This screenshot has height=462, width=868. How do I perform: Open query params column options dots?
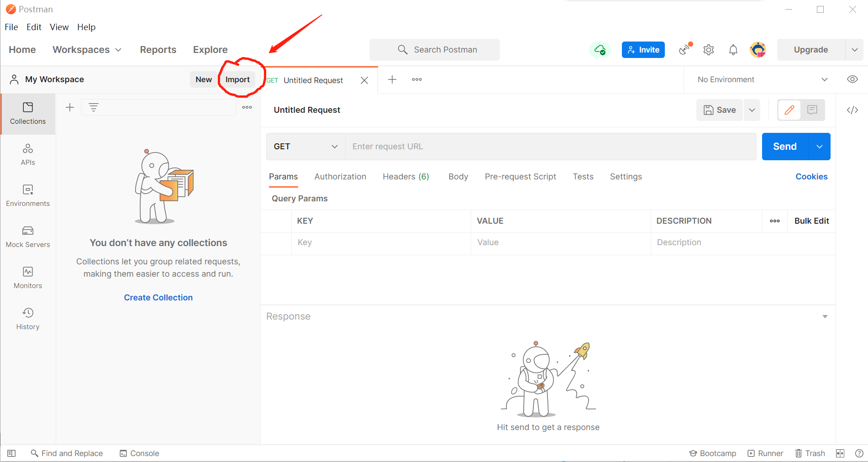click(x=775, y=221)
